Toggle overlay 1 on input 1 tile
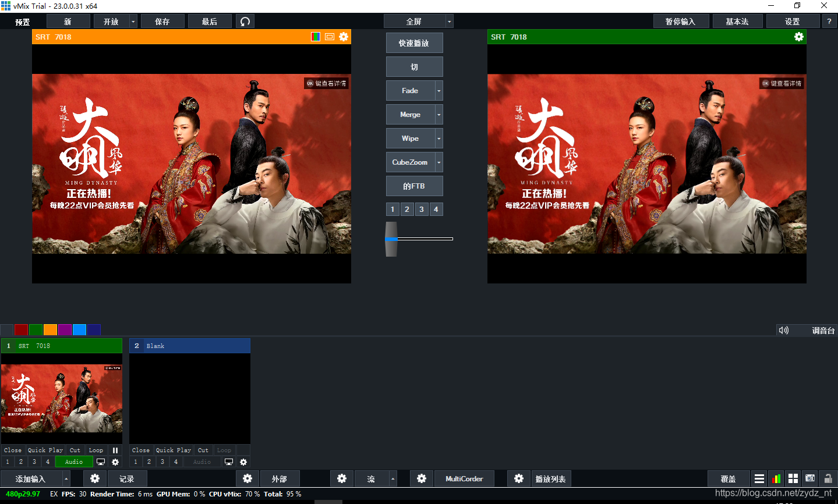Viewport: 838px width, 504px height. [8, 462]
